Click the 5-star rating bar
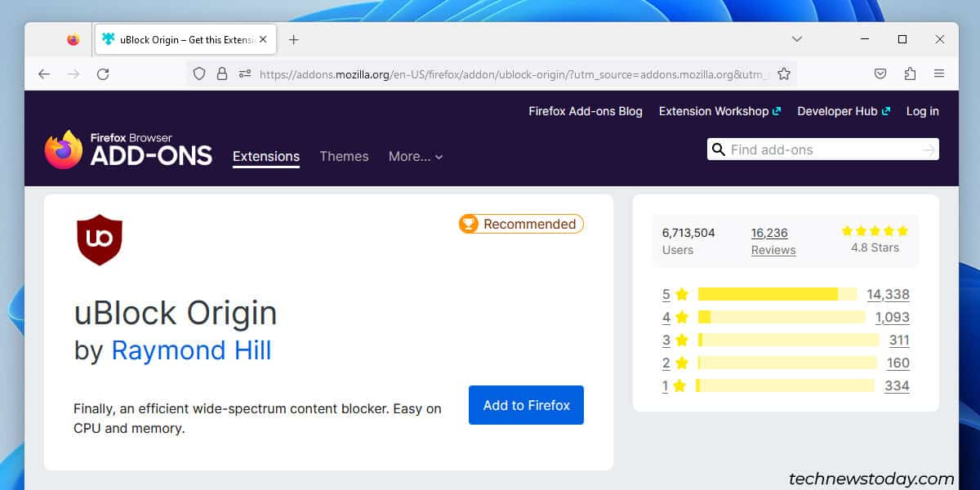Image resolution: width=980 pixels, height=490 pixels. (x=768, y=294)
